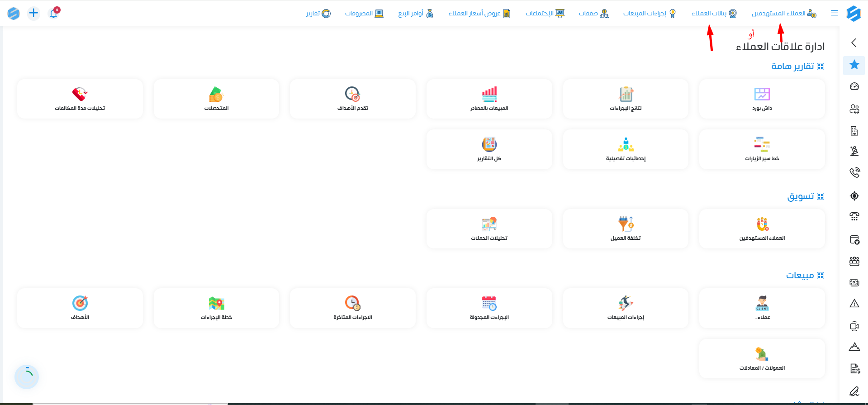
Task: Open the video camera sidebar icon
Action: pyautogui.click(x=854, y=326)
